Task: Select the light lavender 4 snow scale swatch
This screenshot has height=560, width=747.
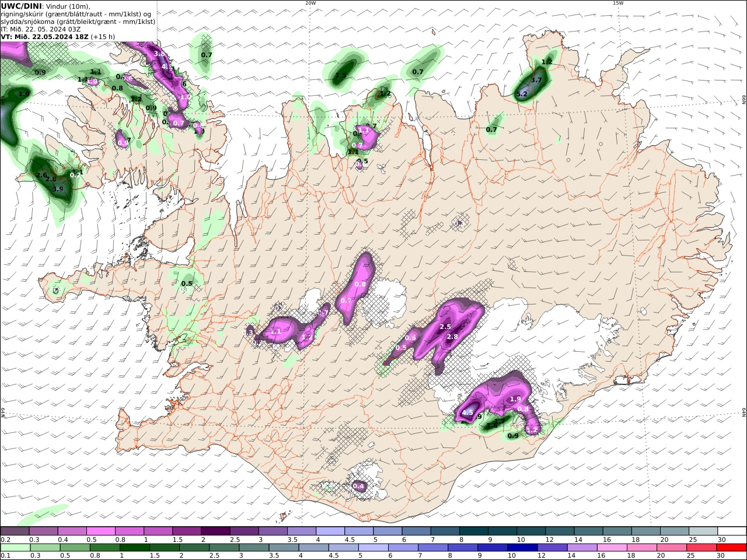Action: [x=330, y=531]
